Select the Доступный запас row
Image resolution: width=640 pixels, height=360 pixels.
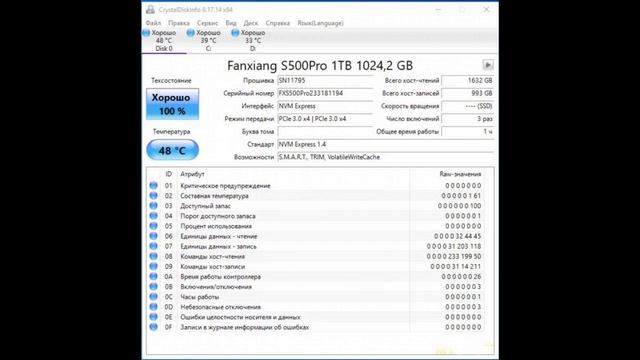[x=316, y=206]
